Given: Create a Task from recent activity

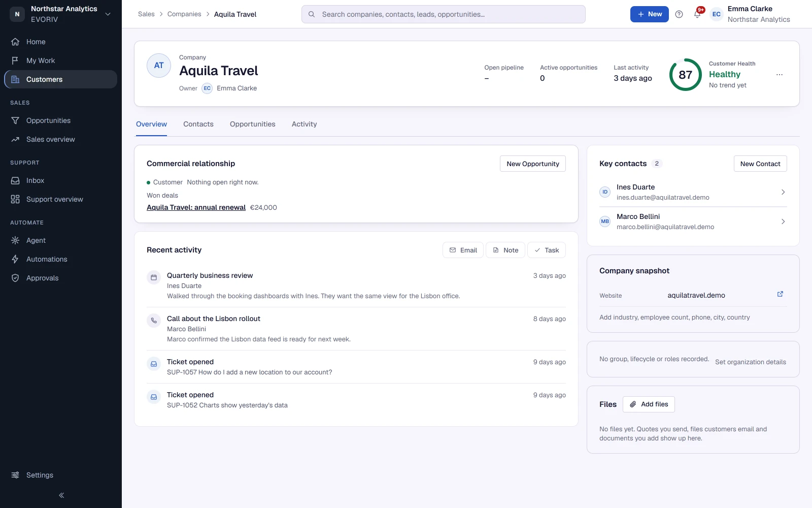Looking at the screenshot, I should (x=547, y=250).
